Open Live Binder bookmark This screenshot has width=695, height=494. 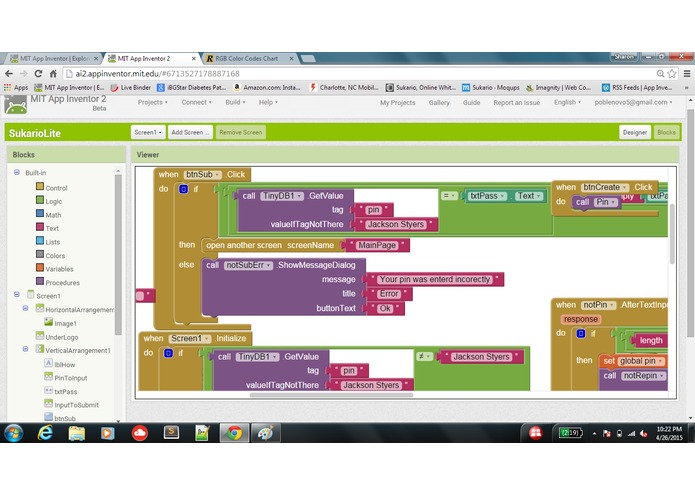coord(130,87)
